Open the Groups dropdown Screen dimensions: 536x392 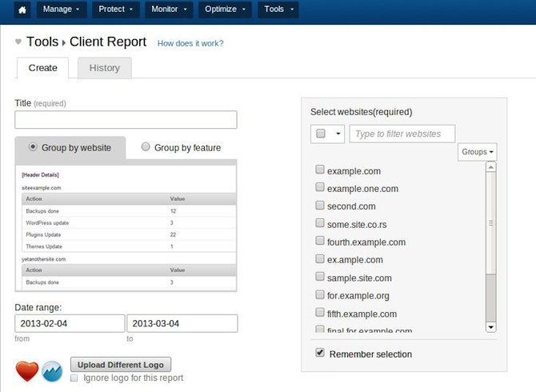point(478,152)
